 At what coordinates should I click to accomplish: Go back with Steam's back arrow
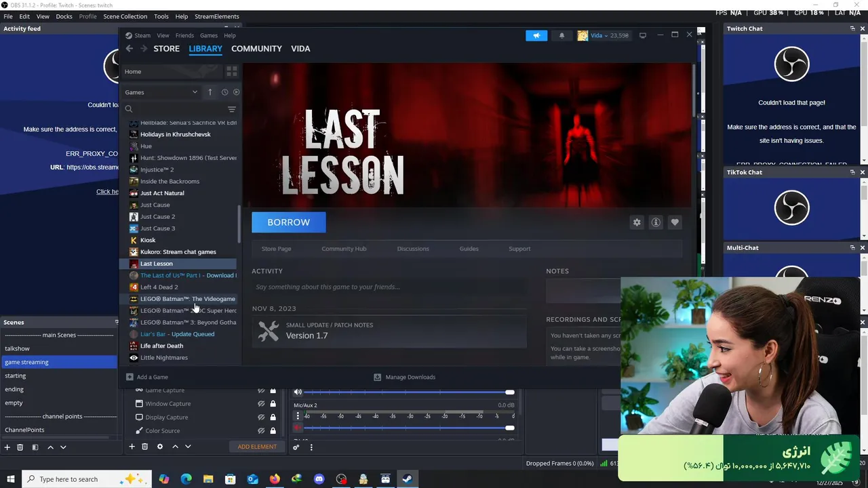tap(130, 49)
